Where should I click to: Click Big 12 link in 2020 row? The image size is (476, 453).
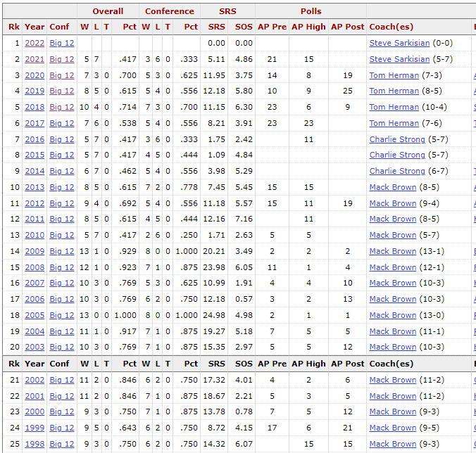[61, 75]
